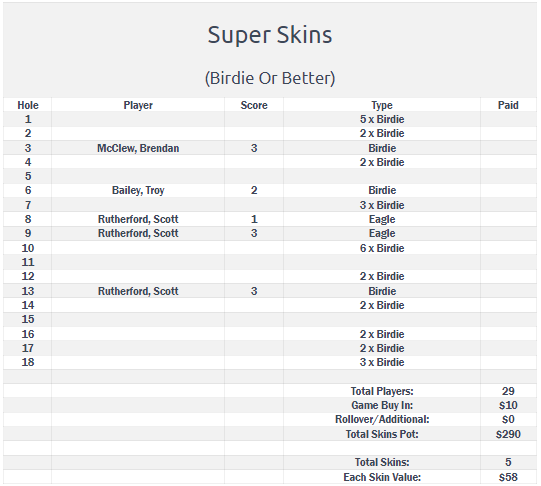Click the Paid column header
The image size is (541, 486).
pyautogui.click(x=508, y=105)
